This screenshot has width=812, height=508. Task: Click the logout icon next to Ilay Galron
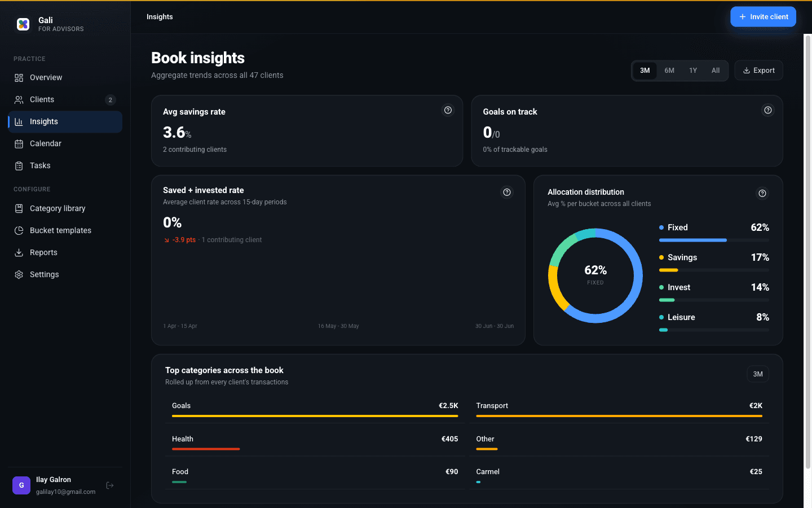click(110, 485)
